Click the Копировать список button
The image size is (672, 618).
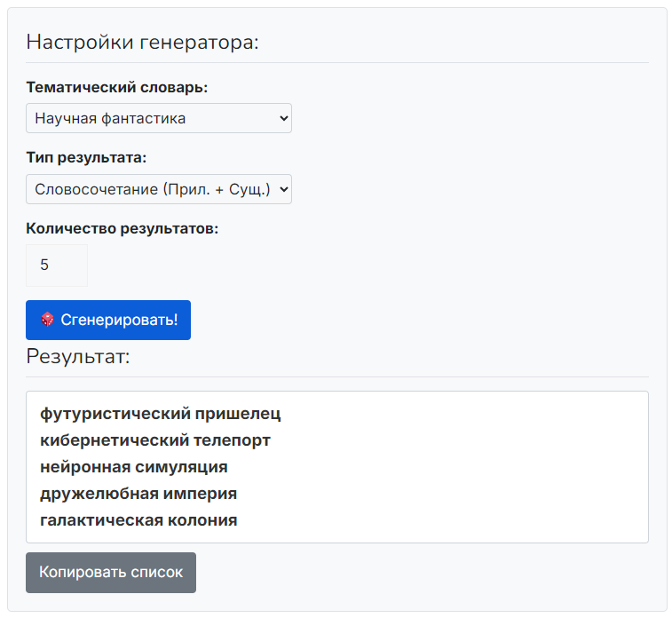pos(111,573)
